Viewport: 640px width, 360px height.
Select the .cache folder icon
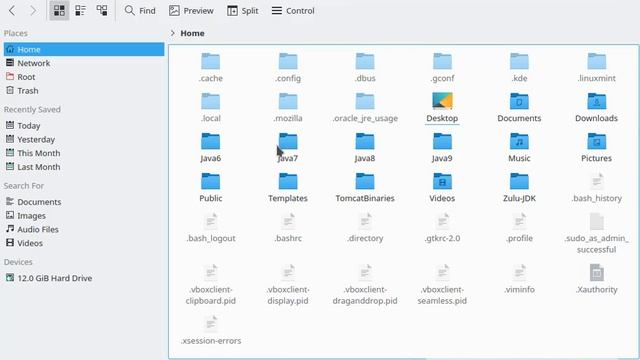coord(211,61)
